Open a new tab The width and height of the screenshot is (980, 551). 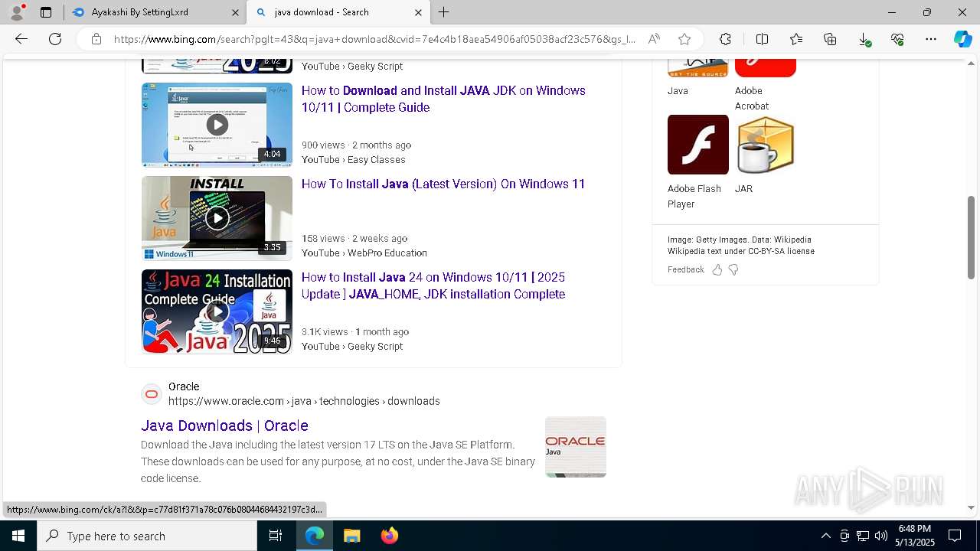pyautogui.click(x=444, y=12)
